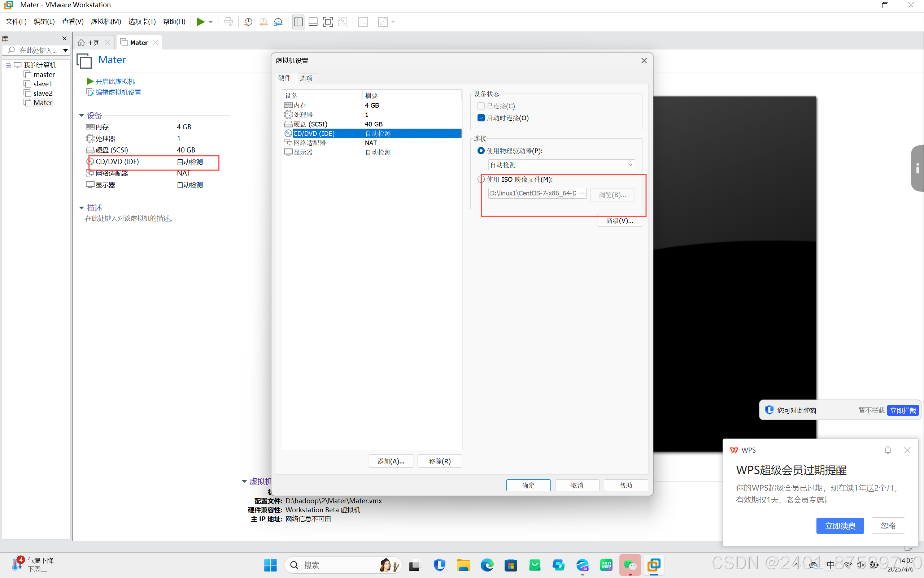Screen dimensions: 924x578
Task: Switch to the 选项 tab in settings
Action: coord(306,78)
